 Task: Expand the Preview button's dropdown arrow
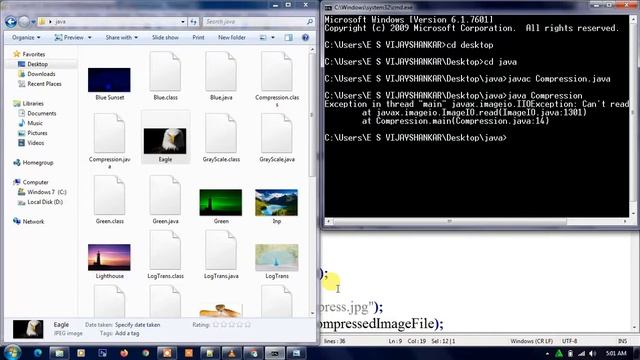[90, 38]
